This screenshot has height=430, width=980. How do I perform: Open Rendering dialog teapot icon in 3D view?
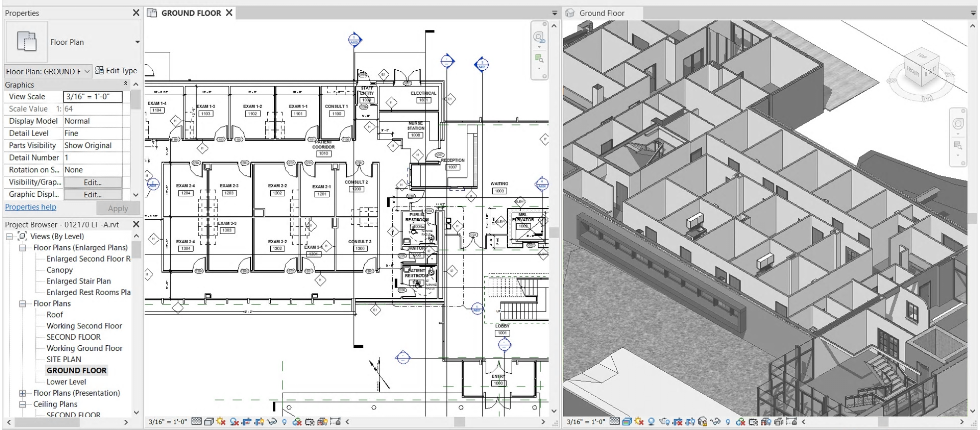click(x=664, y=422)
